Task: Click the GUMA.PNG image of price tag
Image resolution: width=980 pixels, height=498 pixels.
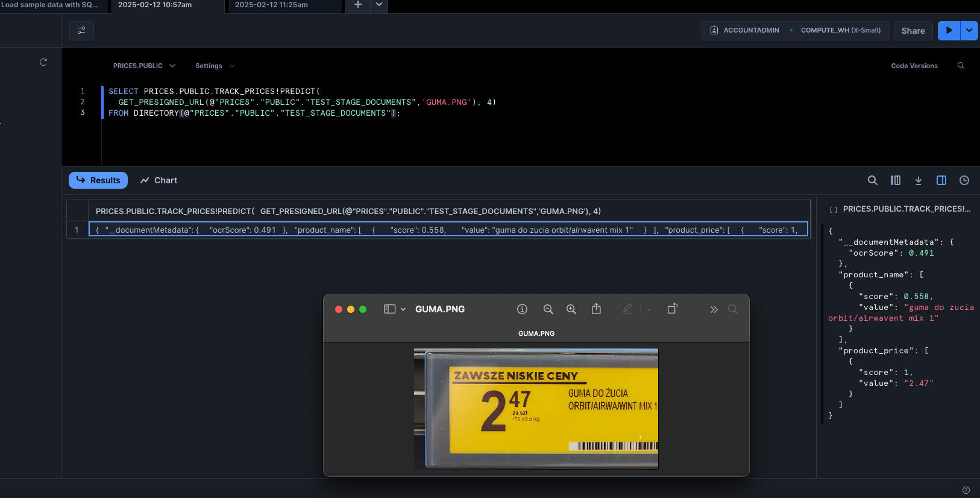Action: pyautogui.click(x=536, y=409)
